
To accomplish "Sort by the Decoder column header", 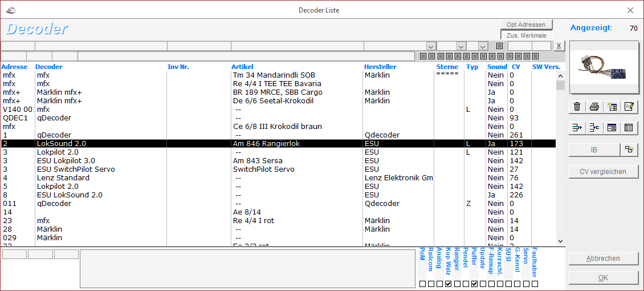I will tap(49, 67).
